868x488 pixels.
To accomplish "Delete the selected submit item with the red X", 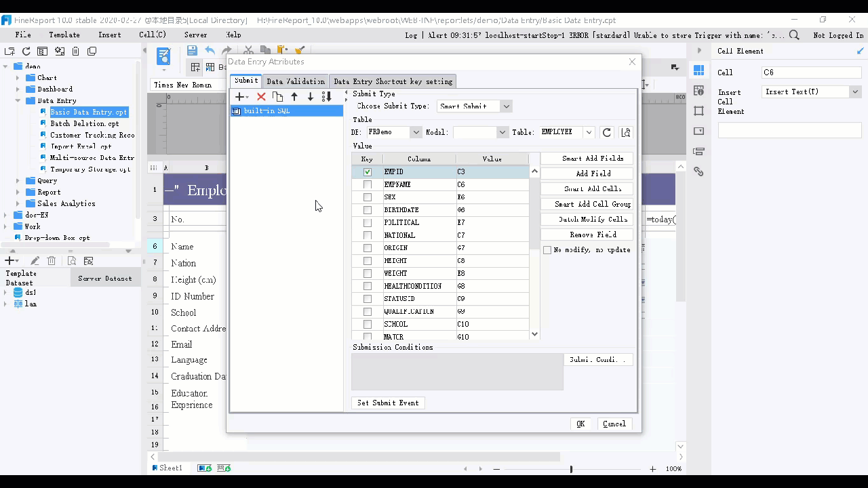I will click(261, 97).
